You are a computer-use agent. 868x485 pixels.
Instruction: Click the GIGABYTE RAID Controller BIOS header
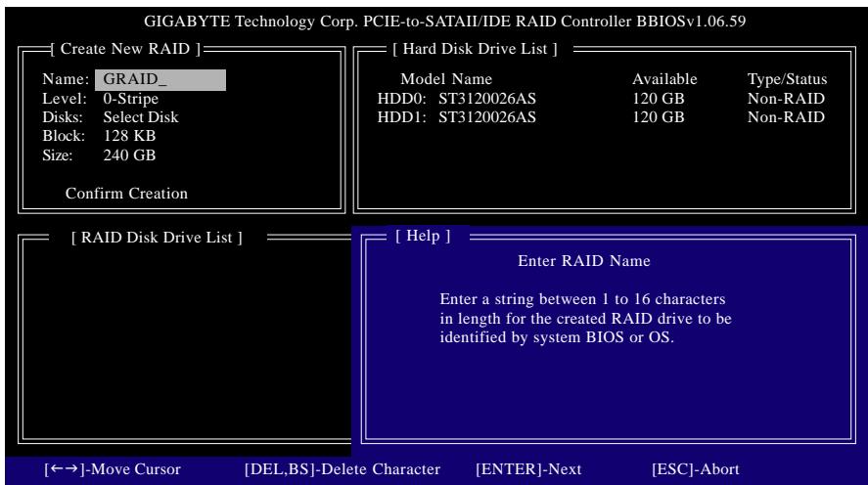coord(444,22)
